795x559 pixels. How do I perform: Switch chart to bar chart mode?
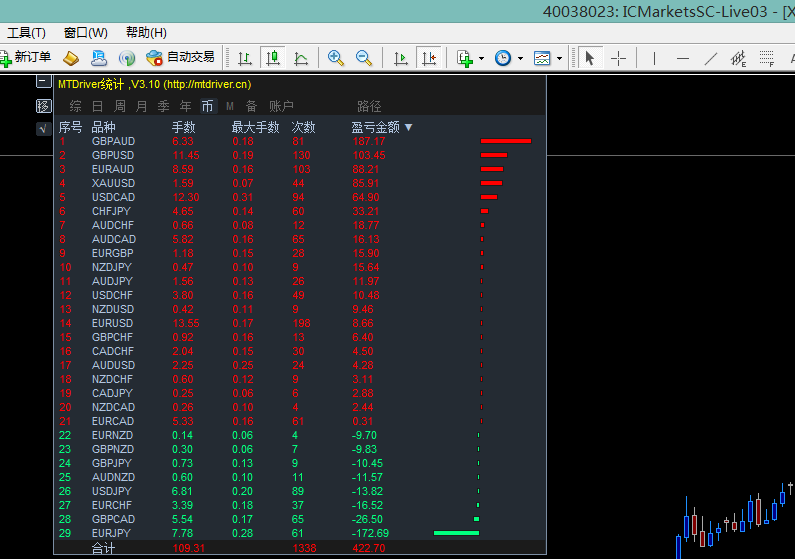pyautogui.click(x=245, y=58)
